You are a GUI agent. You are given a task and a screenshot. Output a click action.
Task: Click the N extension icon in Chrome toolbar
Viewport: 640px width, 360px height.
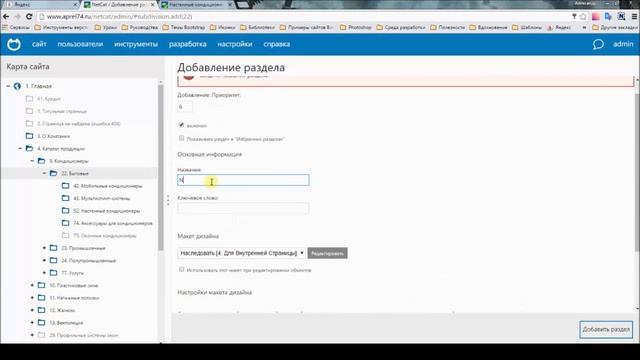point(621,16)
